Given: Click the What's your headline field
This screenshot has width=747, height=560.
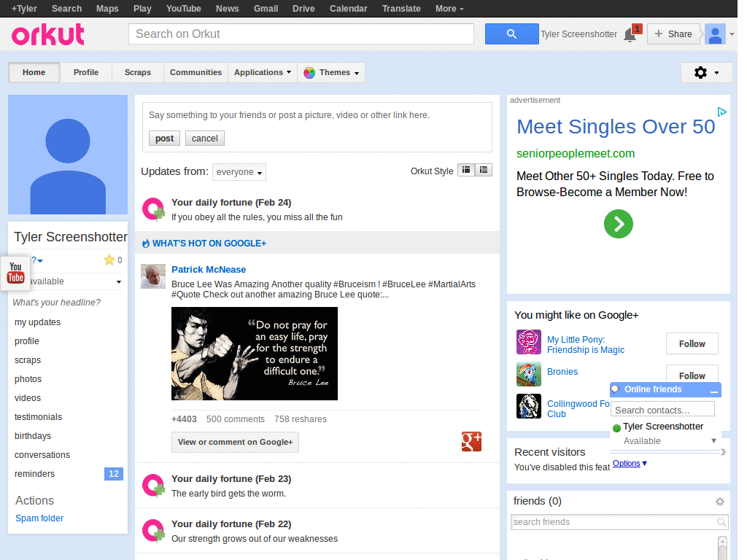Looking at the screenshot, I should [x=57, y=303].
